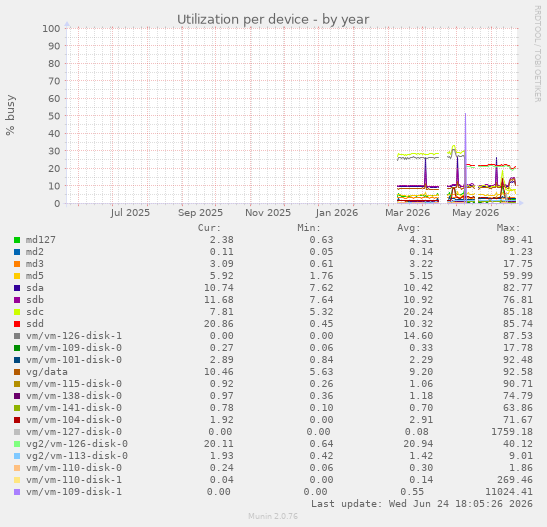Select the sda legend label
Viewport: 547px width, 527px height.
point(35,288)
